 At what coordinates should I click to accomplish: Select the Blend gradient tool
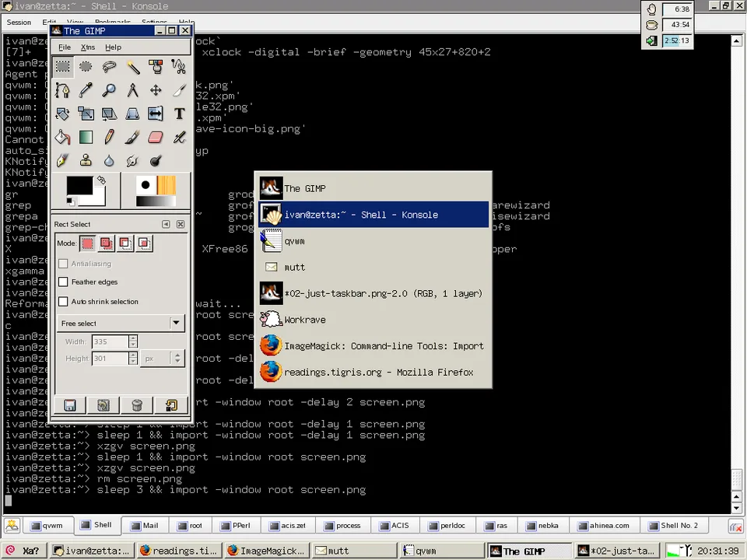click(86, 137)
